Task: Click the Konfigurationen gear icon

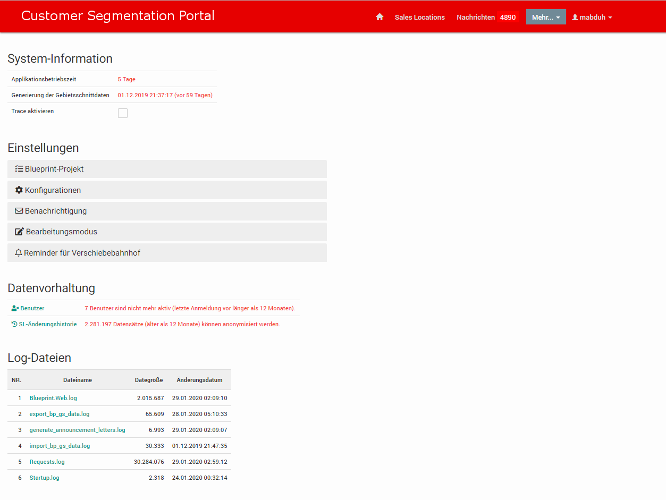Action: click(x=19, y=190)
